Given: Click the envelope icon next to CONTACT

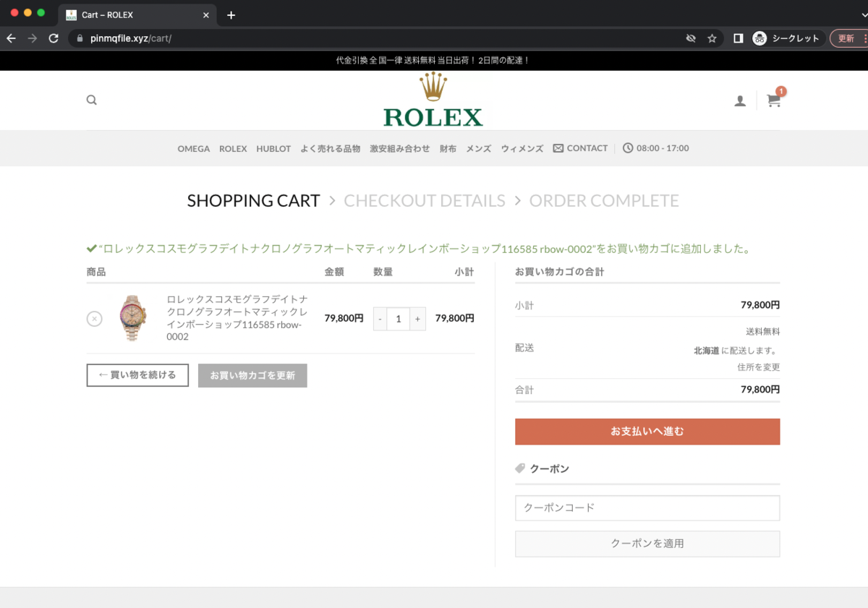Looking at the screenshot, I should tap(558, 148).
